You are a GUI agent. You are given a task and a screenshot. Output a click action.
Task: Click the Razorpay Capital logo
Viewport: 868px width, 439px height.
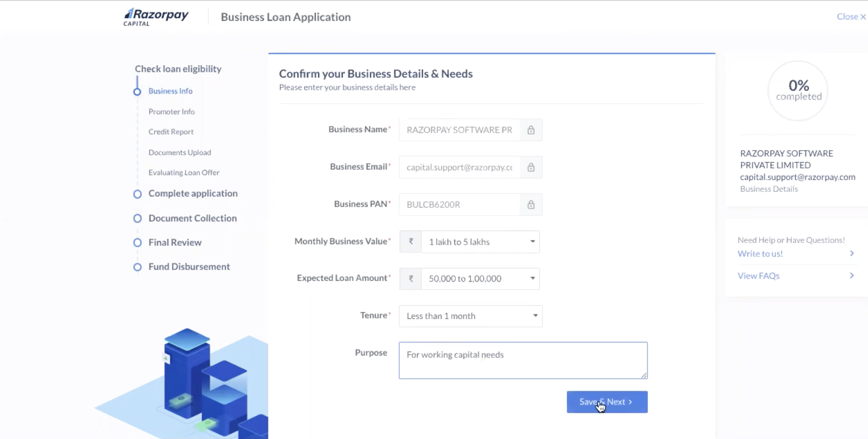point(156,17)
